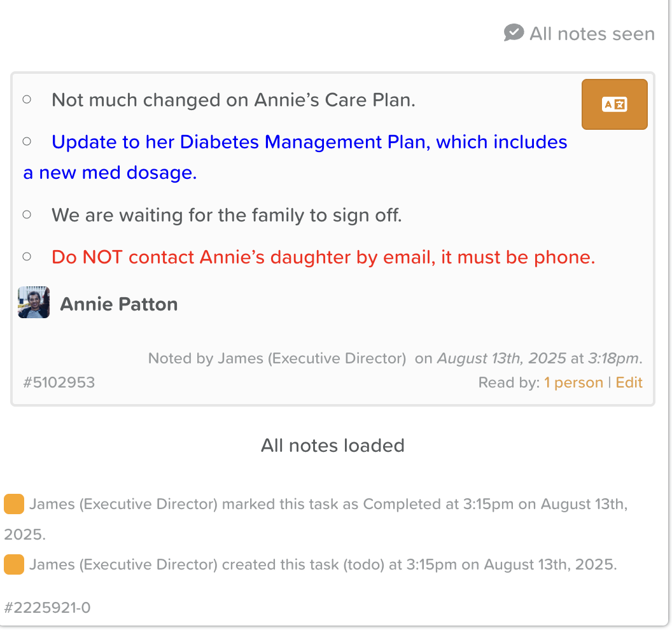Click the 'We are waiting for the family' line
672x630 pixels.
(227, 214)
